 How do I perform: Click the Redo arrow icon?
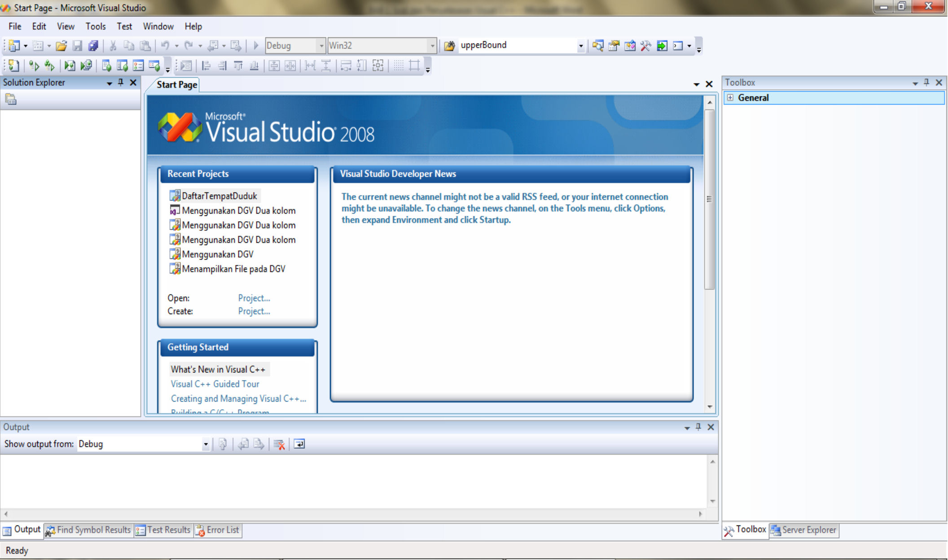(189, 46)
